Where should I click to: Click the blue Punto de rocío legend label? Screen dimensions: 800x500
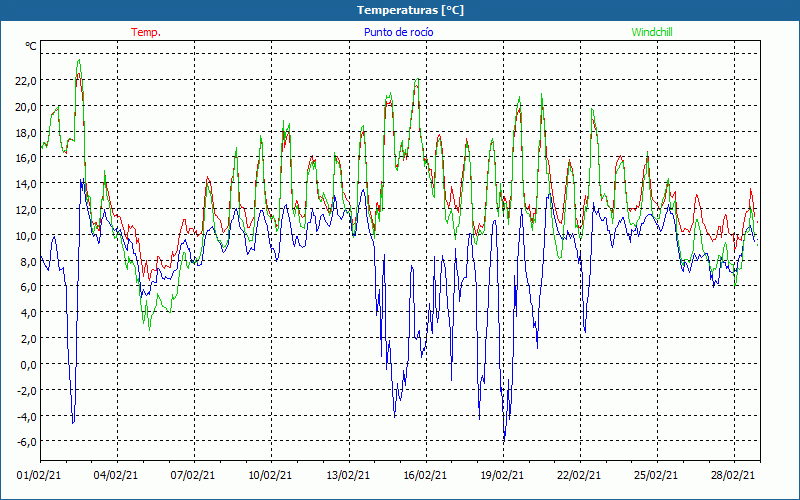398,32
